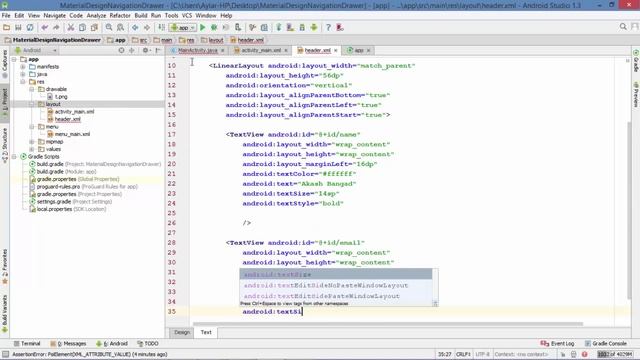This screenshot has width=640, height=360.
Task: Click the Collapse All icon in project panel
Action: [131, 50]
